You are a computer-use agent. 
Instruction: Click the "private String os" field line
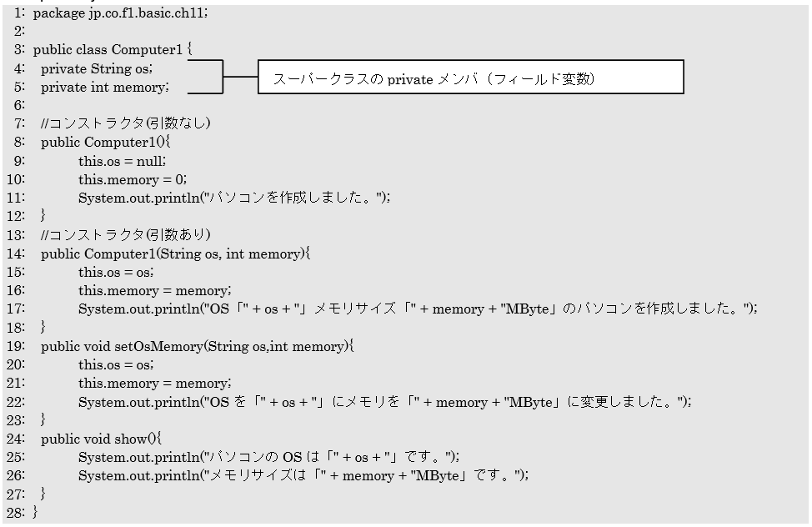coord(97,68)
